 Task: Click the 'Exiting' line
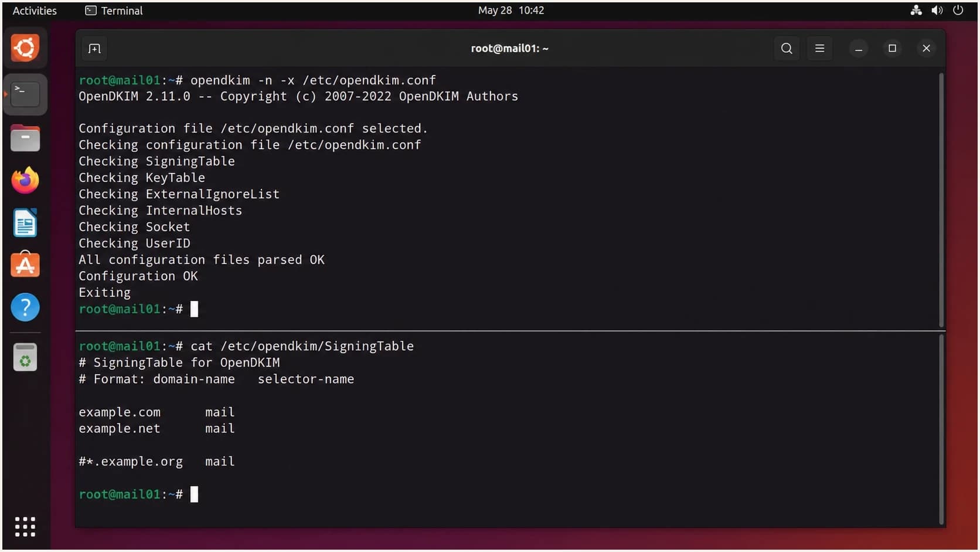click(104, 293)
